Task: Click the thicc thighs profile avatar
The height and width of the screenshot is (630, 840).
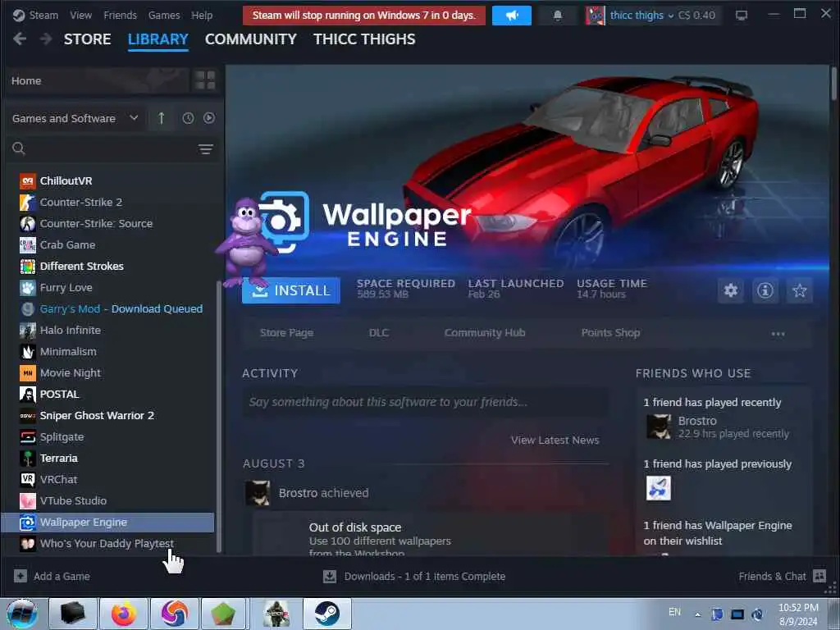Action: (x=596, y=16)
